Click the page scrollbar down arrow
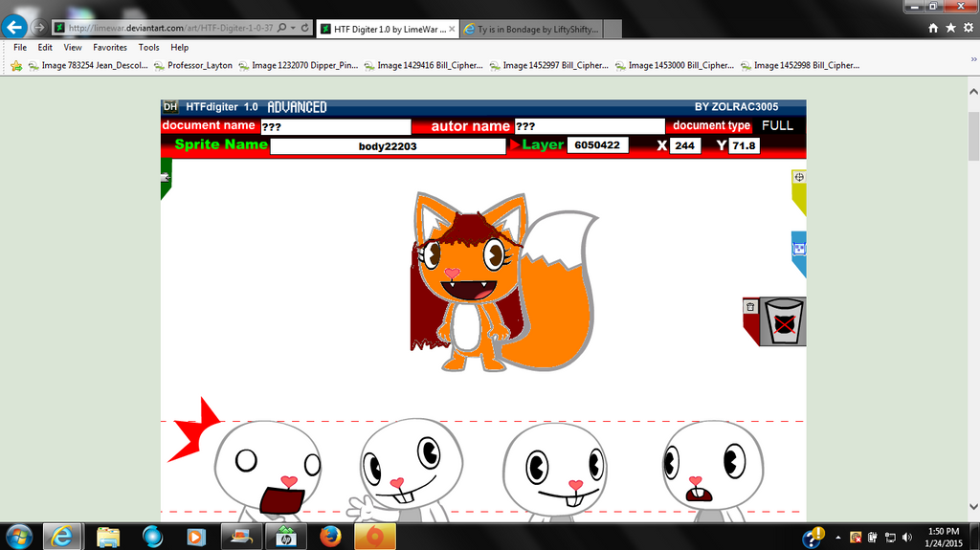Viewport: 980px width, 550px height. pyautogui.click(x=973, y=506)
